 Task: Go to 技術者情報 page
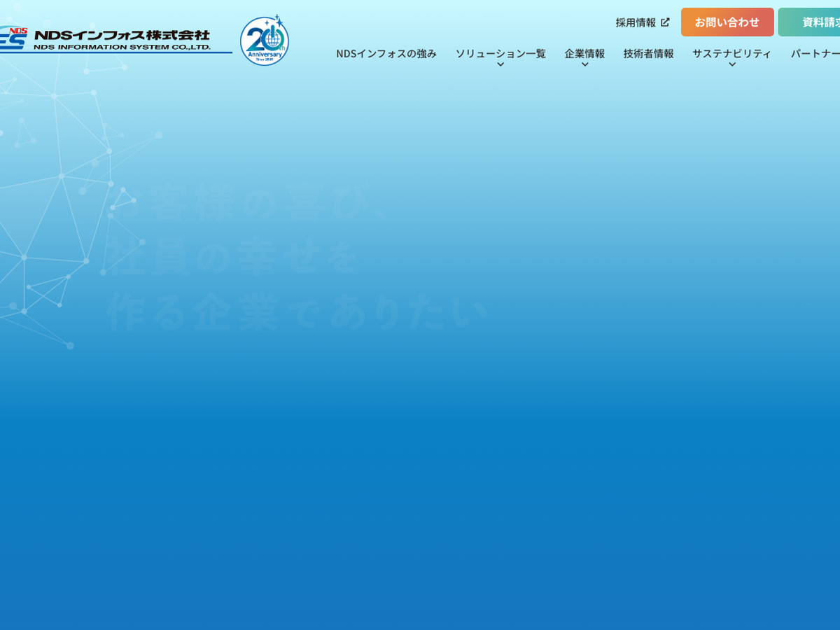(648, 53)
